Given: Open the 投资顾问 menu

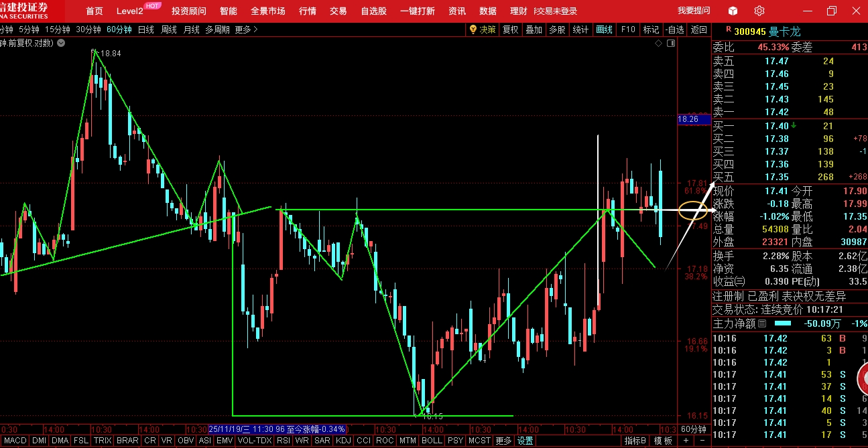Looking at the screenshot, I should (189, 11).
